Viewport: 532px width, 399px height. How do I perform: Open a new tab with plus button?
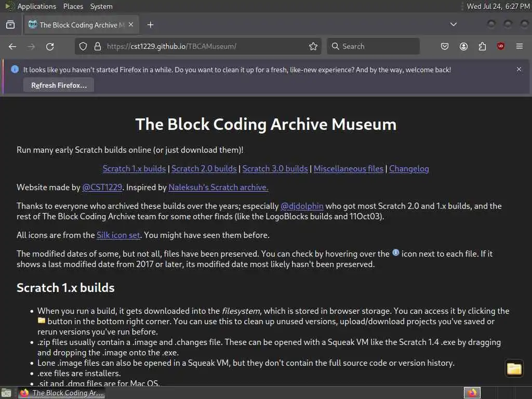[x=150, y=25]
